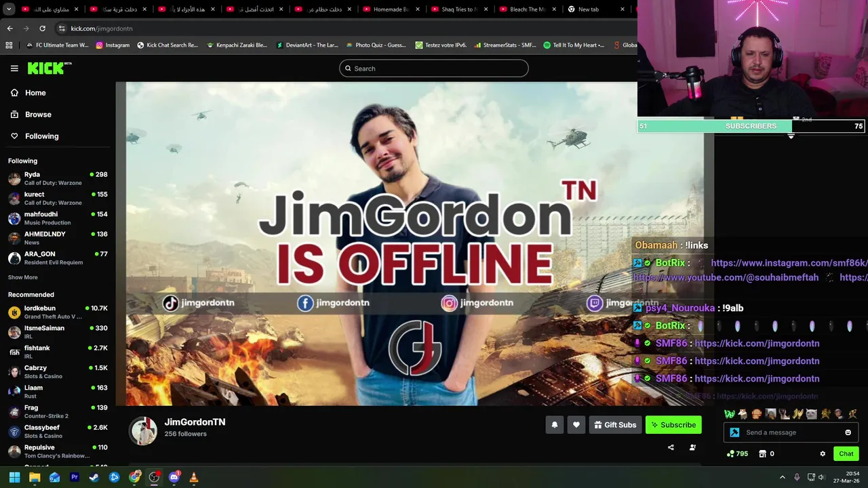The image size is (868, 488).
Task: Open the chat shop icon showing 0
Action: pos(766,454)
